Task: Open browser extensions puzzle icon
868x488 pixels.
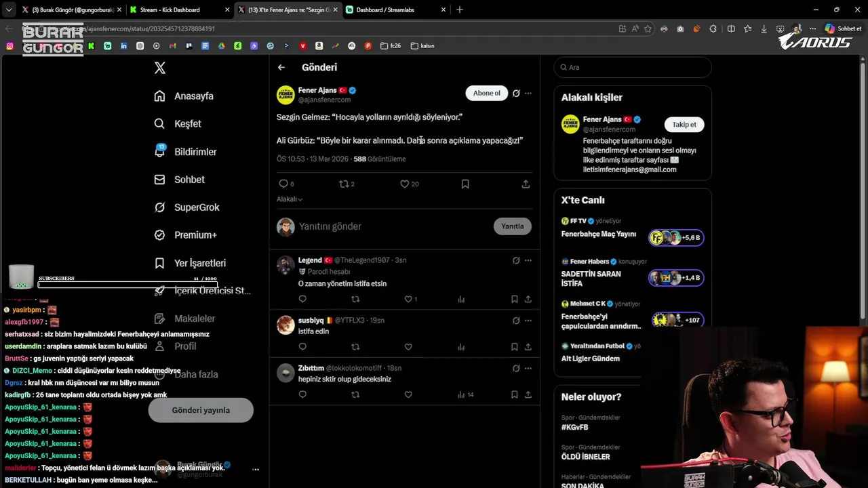Action: (x=713, y=28)
